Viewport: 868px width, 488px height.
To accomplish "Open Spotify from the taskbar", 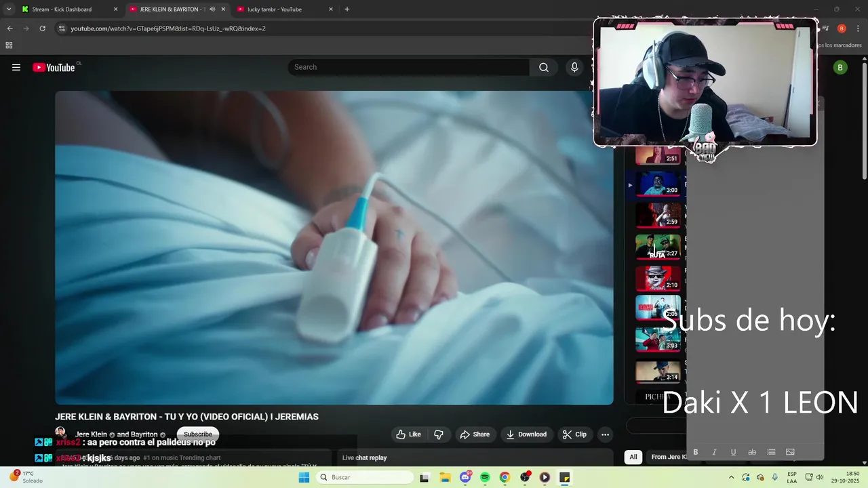I will [x=485, y=477].
